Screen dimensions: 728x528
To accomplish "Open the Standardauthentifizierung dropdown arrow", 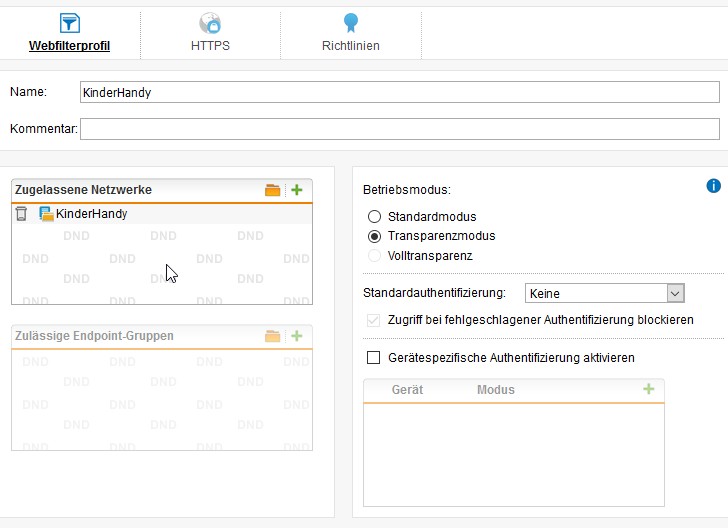I will [676, 293].
